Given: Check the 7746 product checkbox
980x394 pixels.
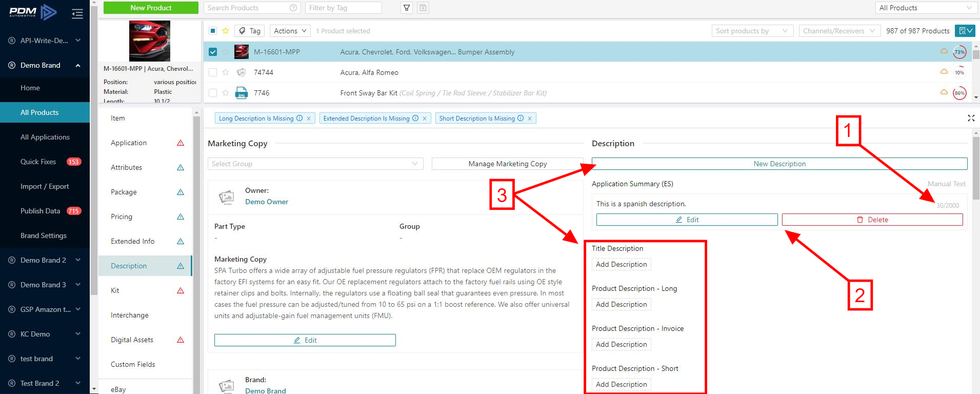Looking at the screenshot, I should point(213,93).
